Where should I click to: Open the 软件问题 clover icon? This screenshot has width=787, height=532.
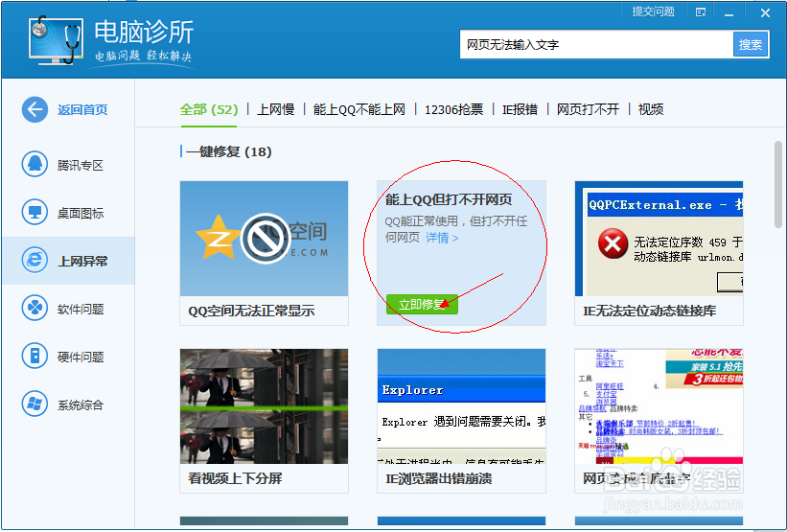tap(35, 308)
